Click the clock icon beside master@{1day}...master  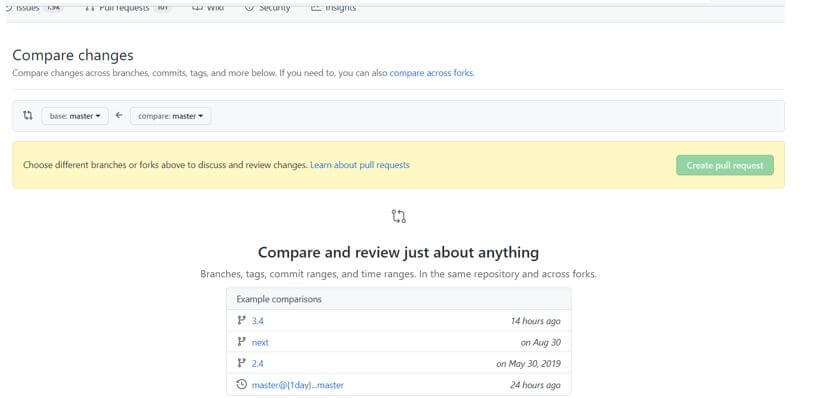[x=241, y=384]
